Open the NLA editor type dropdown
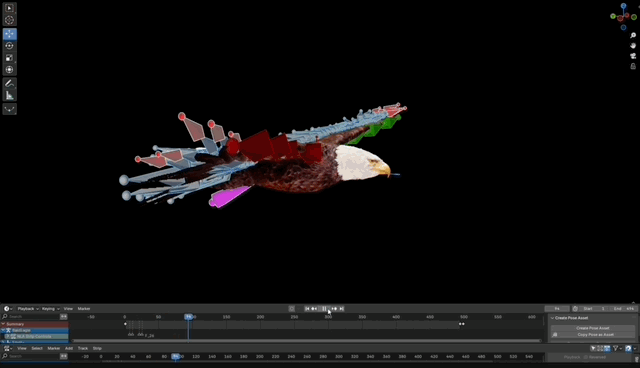The height and width of the screenshot is (368, 640). [8, 348]
